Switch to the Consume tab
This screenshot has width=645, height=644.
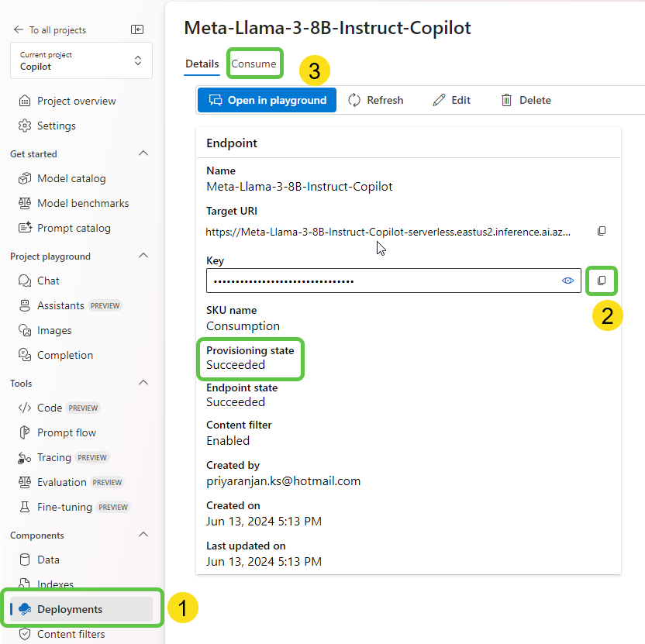click(x=254, y=64)
